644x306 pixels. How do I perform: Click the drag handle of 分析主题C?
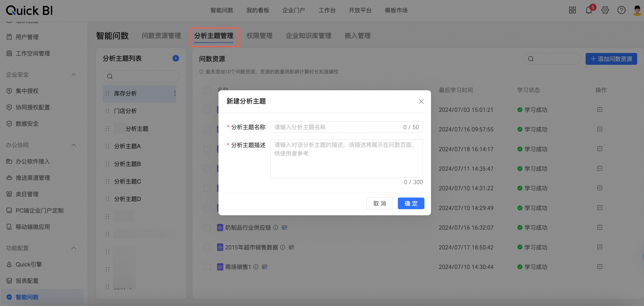click(x=107, y=181)
